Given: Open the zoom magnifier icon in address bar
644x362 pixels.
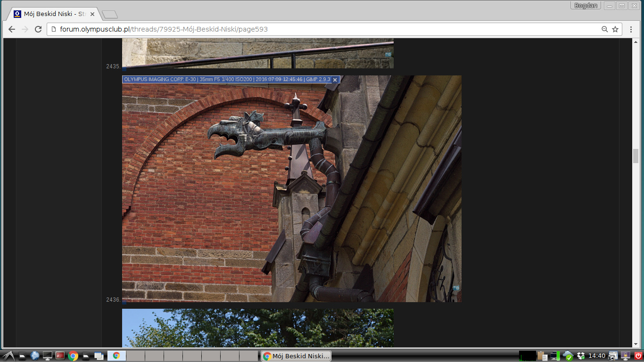Looking at the screenshot, I should (x=604, y=29).
